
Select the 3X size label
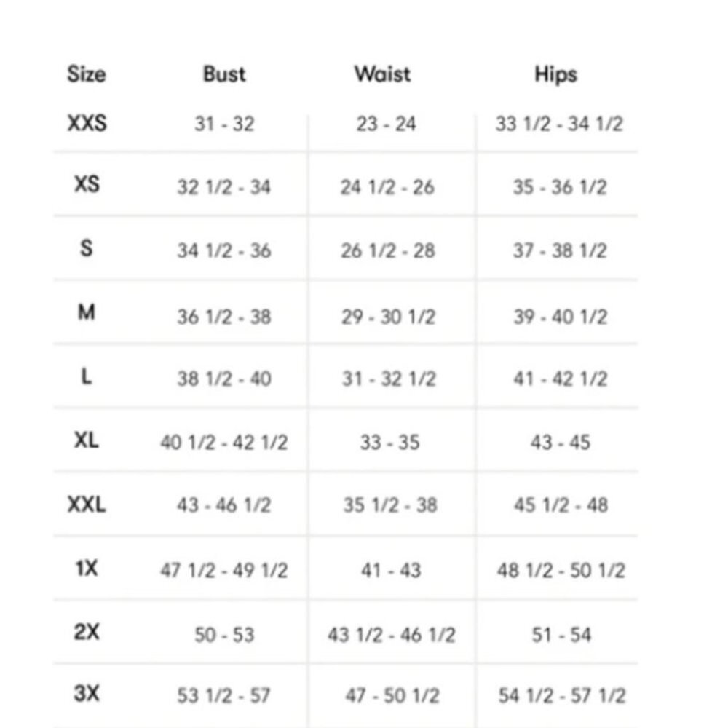tap(87, 693)
